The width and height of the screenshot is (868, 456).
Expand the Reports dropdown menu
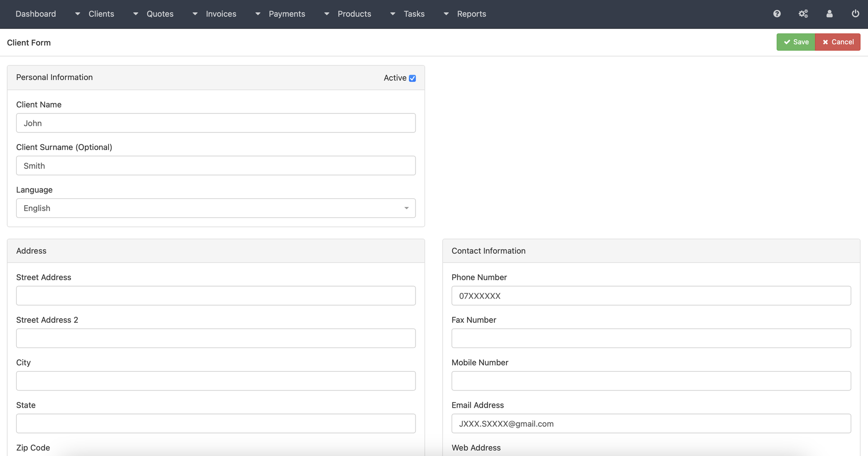pos(465,14)
